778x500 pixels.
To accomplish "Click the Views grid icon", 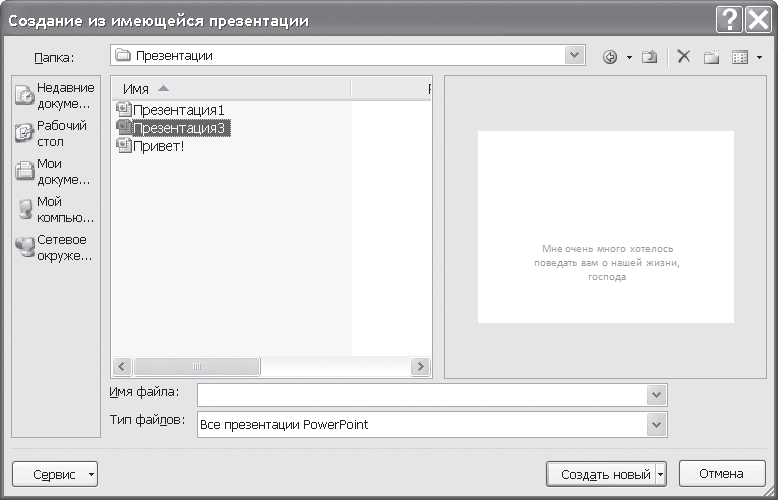I will (740, 58).
